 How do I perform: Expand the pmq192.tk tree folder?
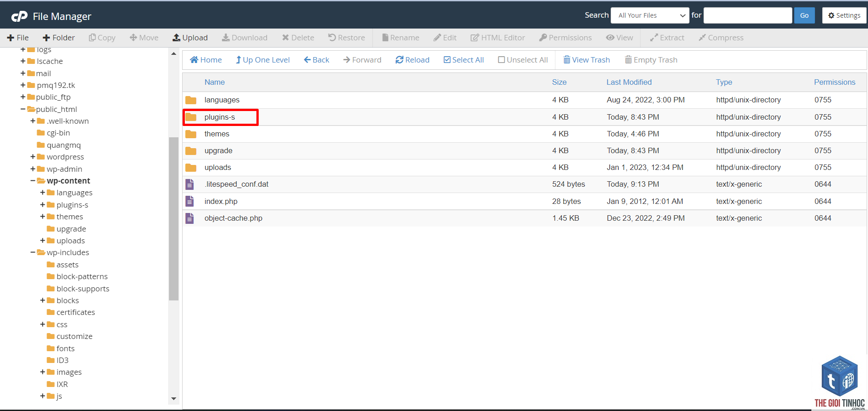(x=23, y=85)
